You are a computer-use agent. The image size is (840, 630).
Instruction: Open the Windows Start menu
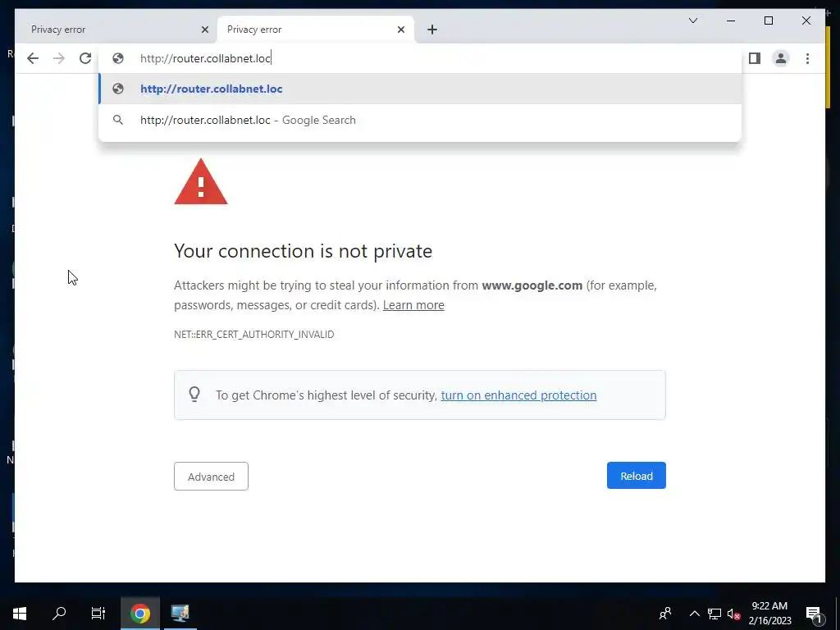pyautogui.click(x=20, y=614)
